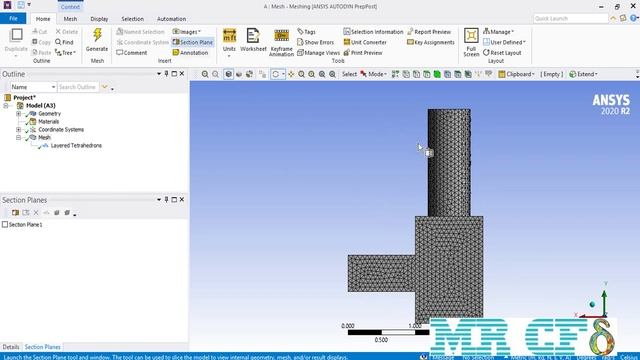The width and height of the screenshot is (640, 360).
Task: Click the Zoom Out magnifier in the graphics toolbar
Action: pos(216,74)
